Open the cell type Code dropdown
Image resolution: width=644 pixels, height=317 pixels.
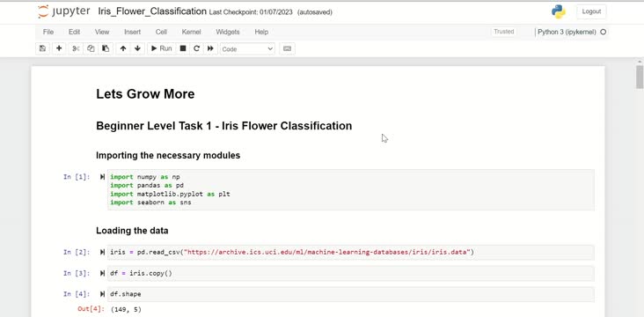(247, 49)
